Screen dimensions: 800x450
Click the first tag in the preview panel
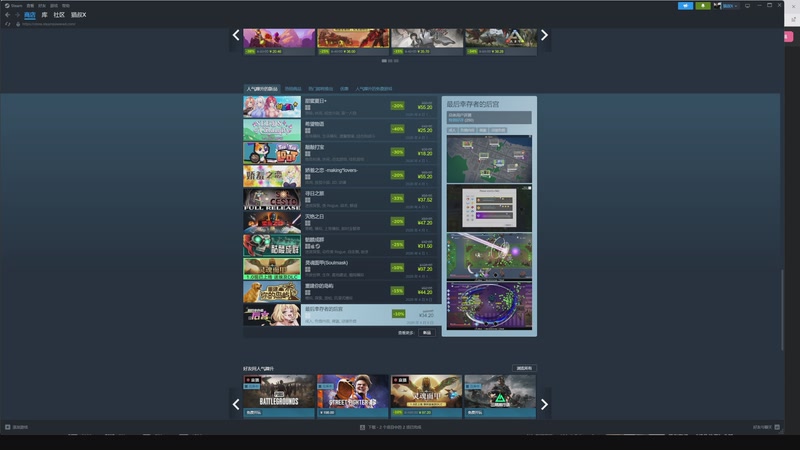click(x=452, y=130)
